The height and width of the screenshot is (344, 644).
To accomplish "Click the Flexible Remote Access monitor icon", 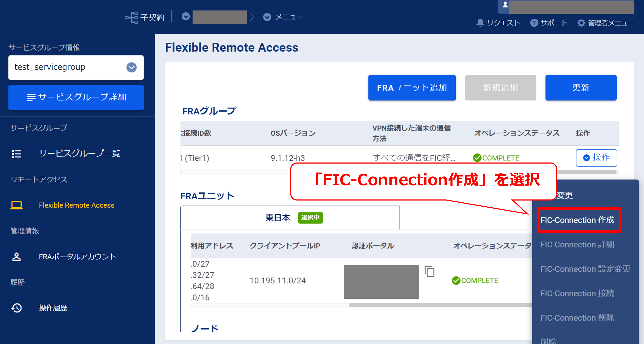I will [x=16, y=205].
